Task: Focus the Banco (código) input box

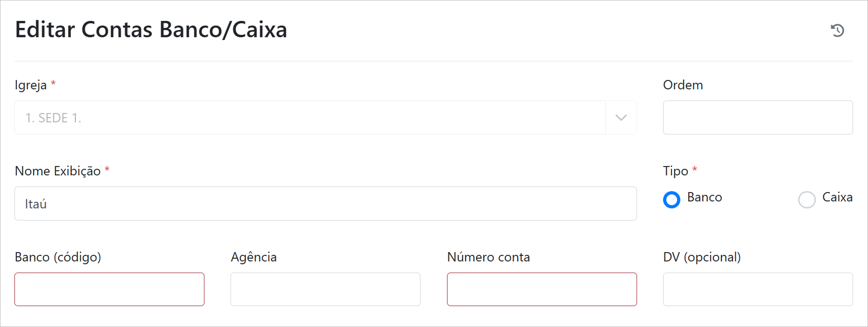Action: pos(109,289)
